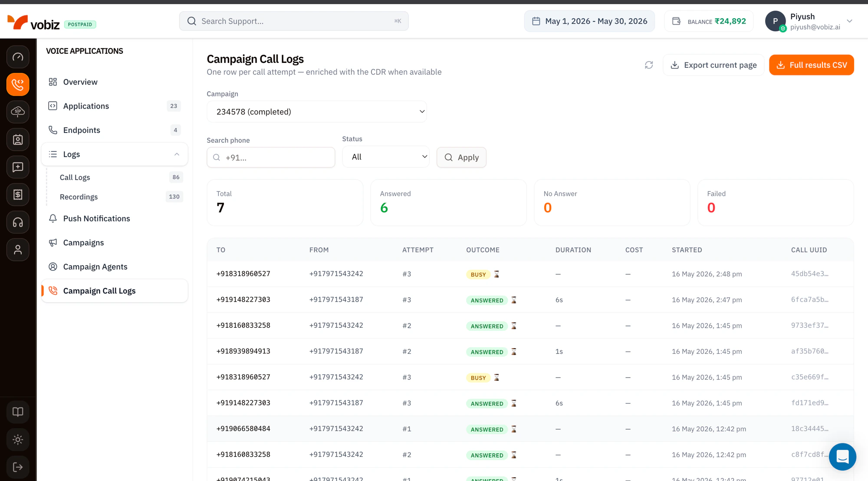Open the Campaign dropdown 234578 (completed)
Viewport: 868px width, 481px height.
pyautogui.click(x=317, y=112)
